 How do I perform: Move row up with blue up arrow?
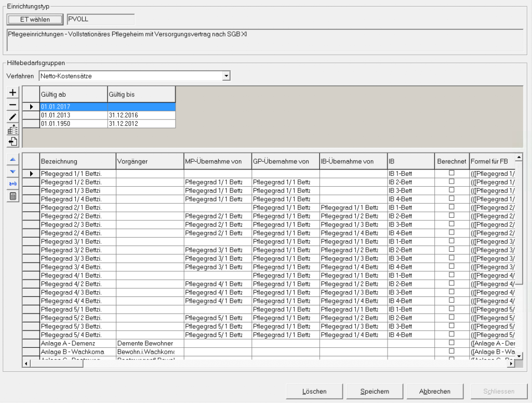[x=13, y=159]
